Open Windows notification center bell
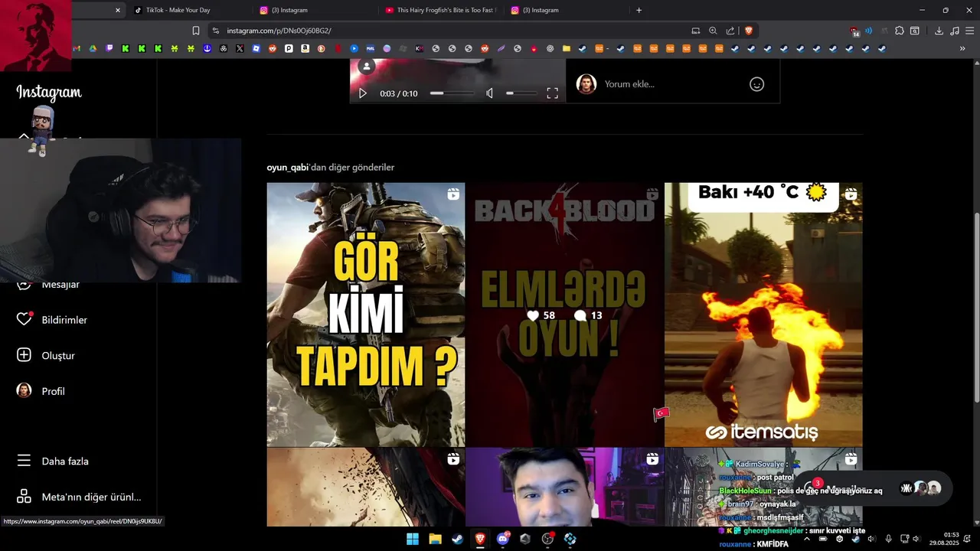The image size is (980, 551). pyautogui.click(x=969, y=539)
